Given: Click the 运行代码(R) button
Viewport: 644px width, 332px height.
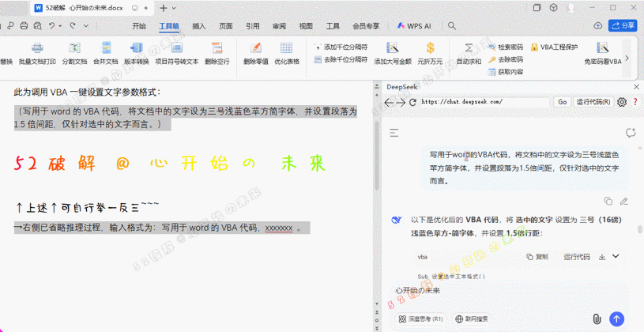Looking at the screenshot, I should click(x=593, y=102).
